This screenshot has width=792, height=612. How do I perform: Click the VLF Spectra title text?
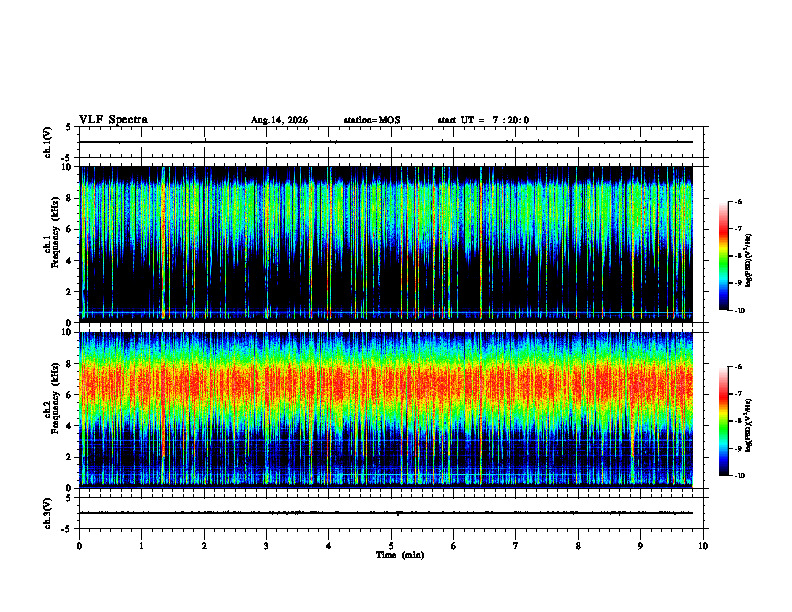click(113, 120)
